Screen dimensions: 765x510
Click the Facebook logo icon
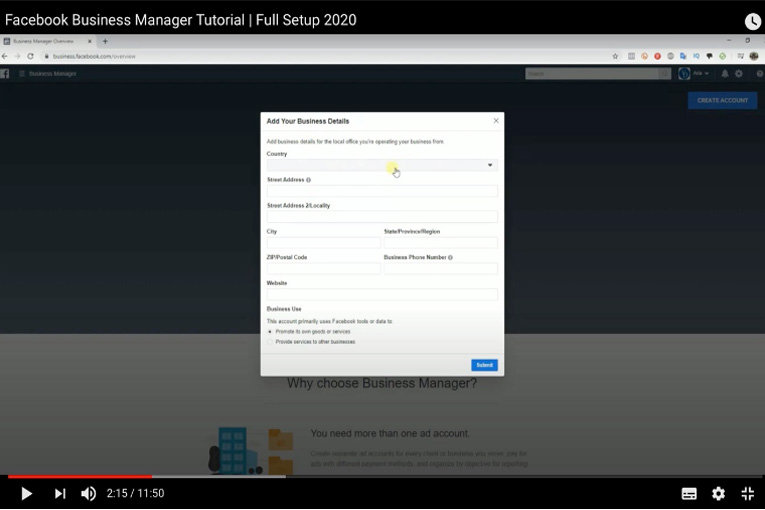[x=5, y=74]
